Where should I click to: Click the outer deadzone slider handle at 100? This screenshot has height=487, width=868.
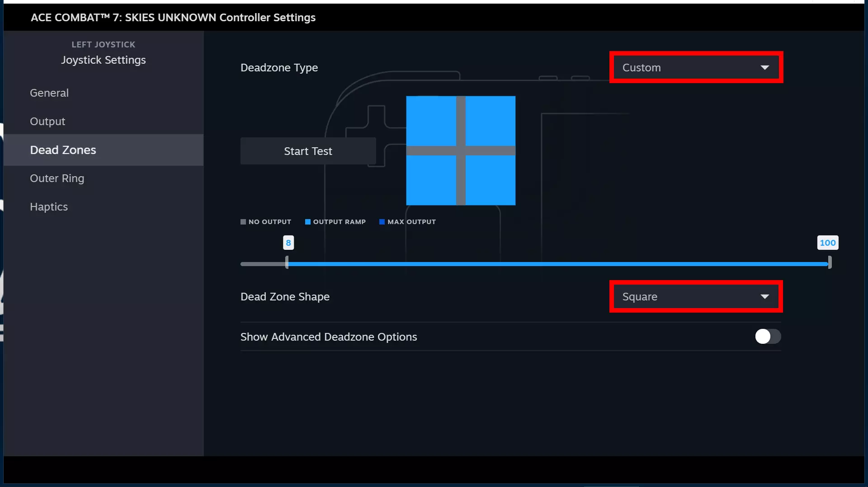tap(830, 262)
